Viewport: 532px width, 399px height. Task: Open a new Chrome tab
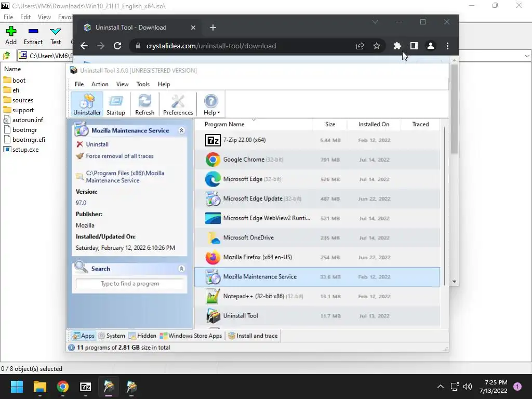tap(212, 28)
